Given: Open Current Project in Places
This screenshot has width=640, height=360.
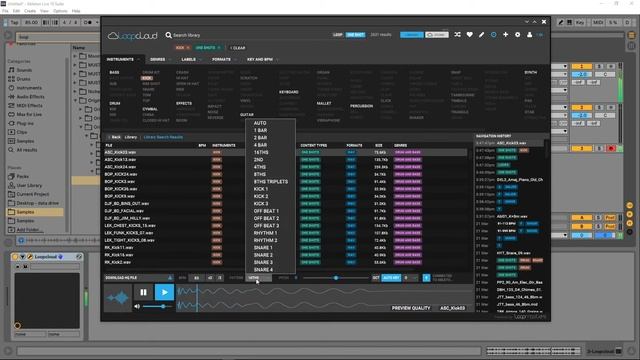Looking at the screenshot, I should (x=29, y=194).
